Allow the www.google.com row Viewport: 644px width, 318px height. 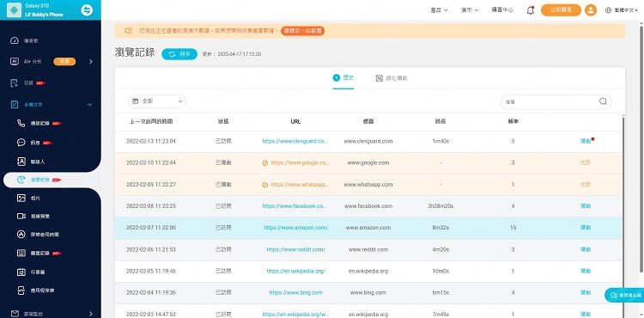click(586, 162)
